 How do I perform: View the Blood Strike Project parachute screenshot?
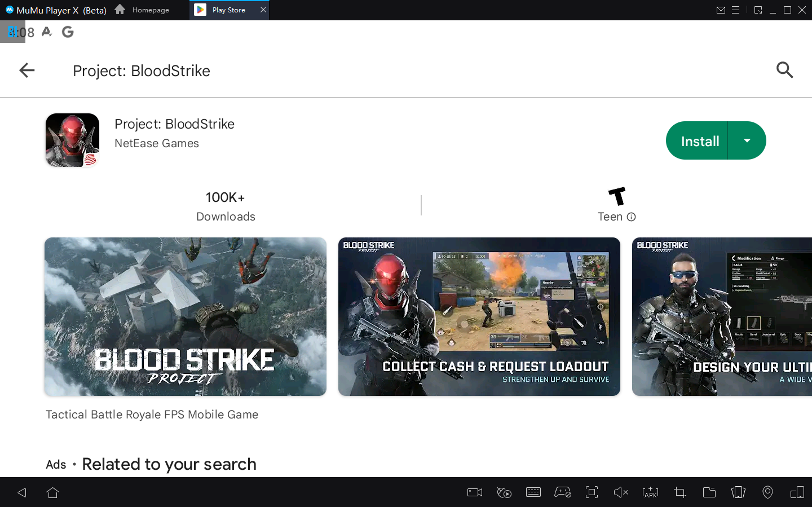tap(186, 316)
